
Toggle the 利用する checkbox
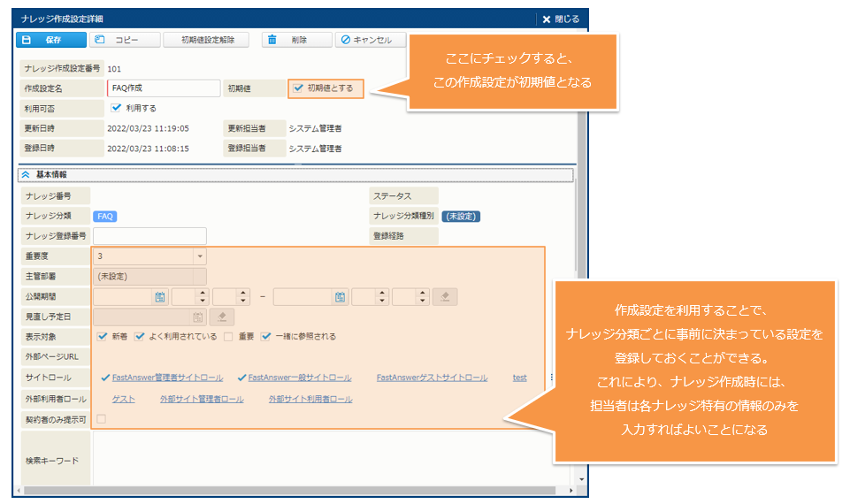(117, 108)
